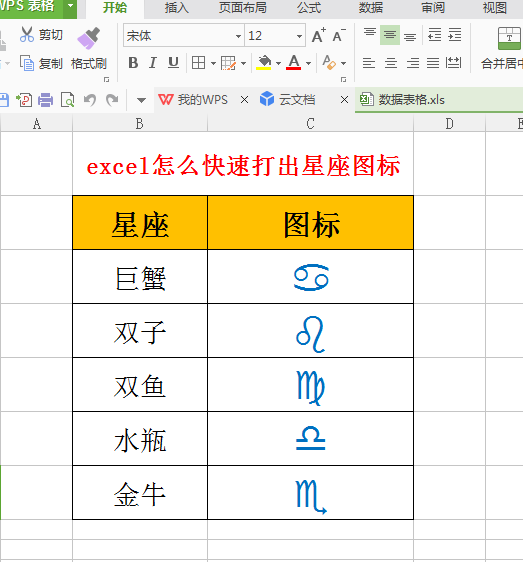523x562 pixels.
Task: Click the Merge and Center (合并居中) icon
Action: (x=509, y=38)
